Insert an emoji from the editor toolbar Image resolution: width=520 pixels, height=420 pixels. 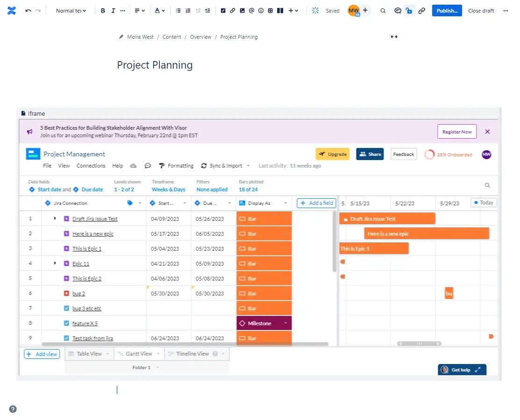261,10
